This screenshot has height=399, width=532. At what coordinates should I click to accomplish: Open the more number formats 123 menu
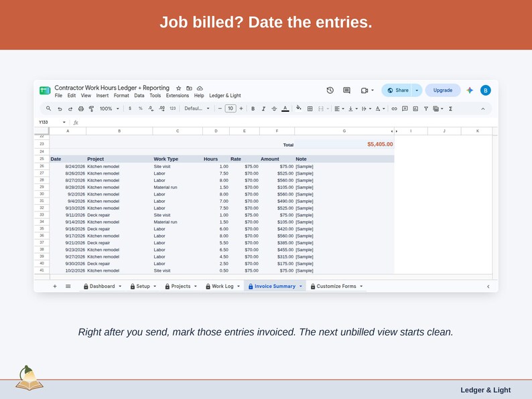[x=173, y=108]
